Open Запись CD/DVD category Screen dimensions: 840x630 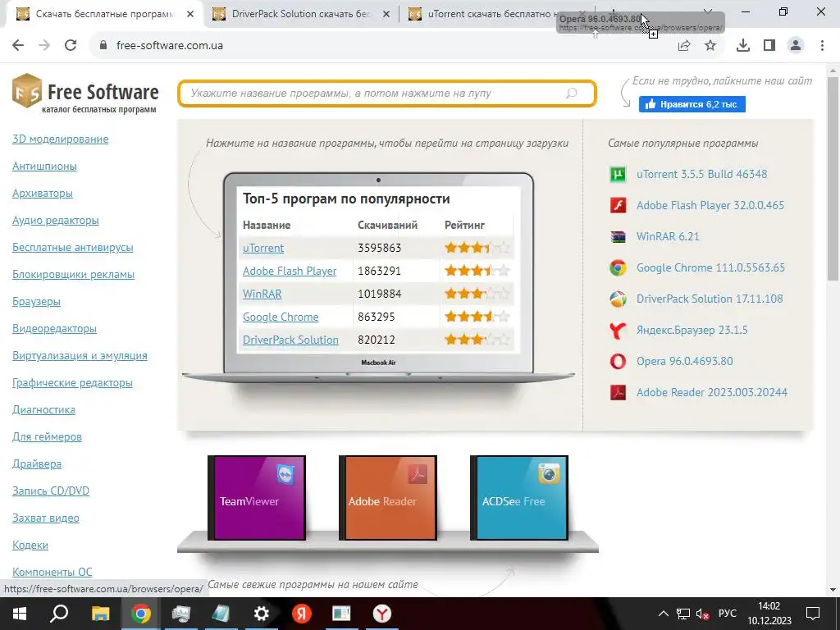coord(51,491)
